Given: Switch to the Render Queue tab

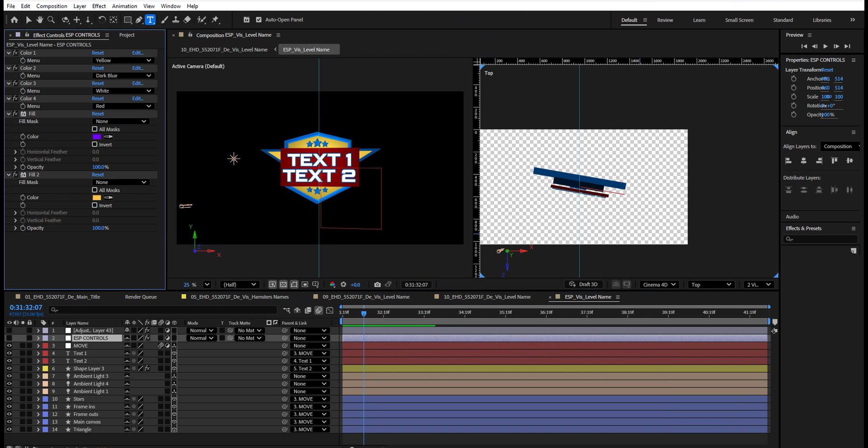Looking at the screenshot, I should tap(141, 297).
